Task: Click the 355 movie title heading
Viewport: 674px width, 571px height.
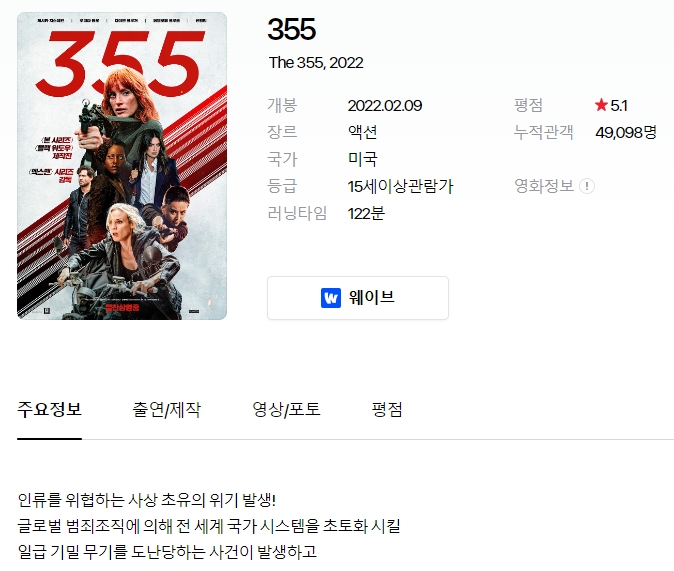Action: (x=291, y=29)
